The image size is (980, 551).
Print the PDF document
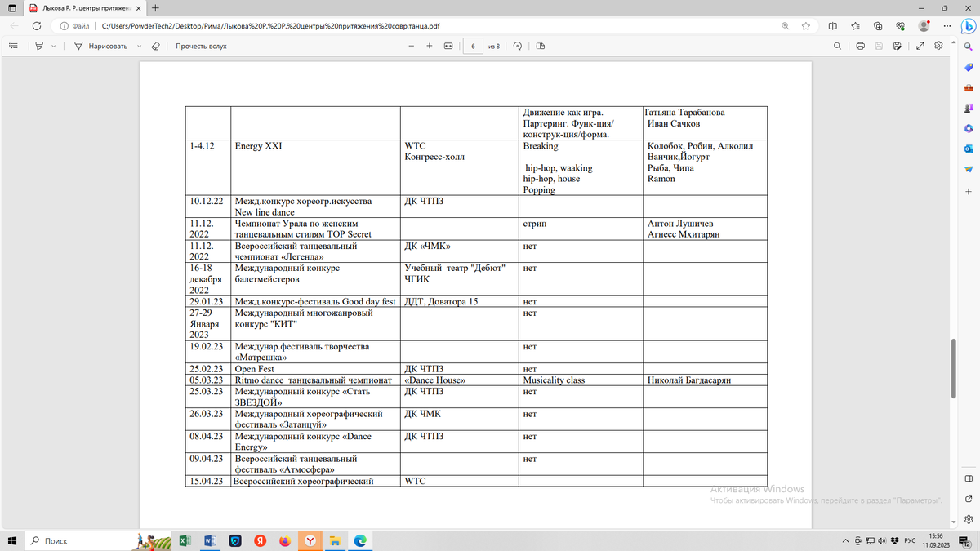coord(861,46)
